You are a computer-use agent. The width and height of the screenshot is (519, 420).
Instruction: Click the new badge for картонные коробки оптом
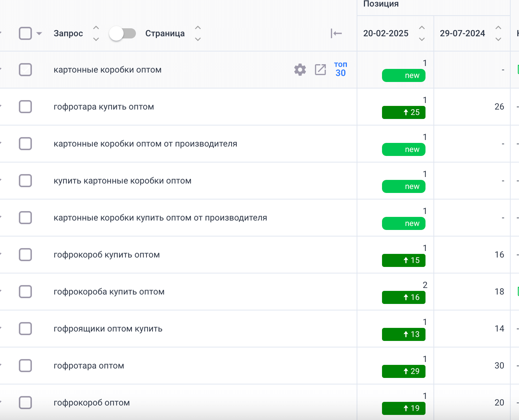[403, 75]
